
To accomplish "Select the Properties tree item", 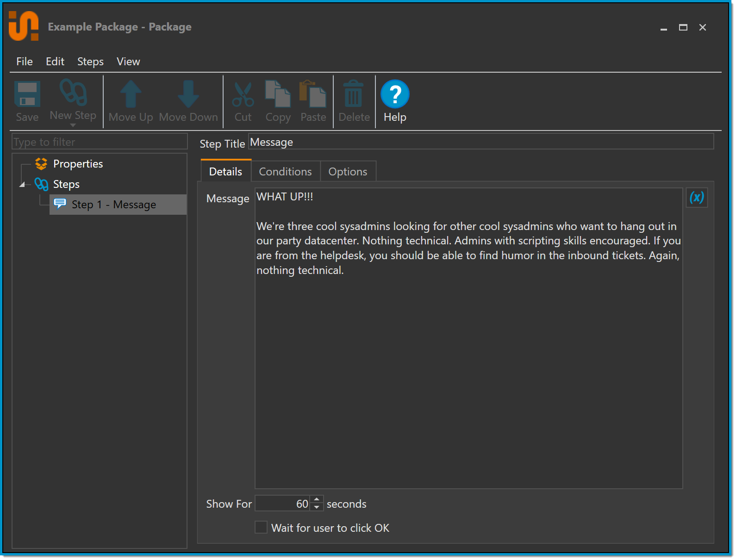I will point(78,164).
